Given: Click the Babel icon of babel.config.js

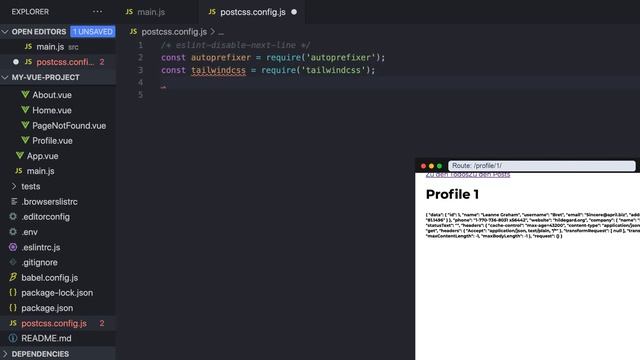Looking at the screenshot, I should (x=13, y=277).
